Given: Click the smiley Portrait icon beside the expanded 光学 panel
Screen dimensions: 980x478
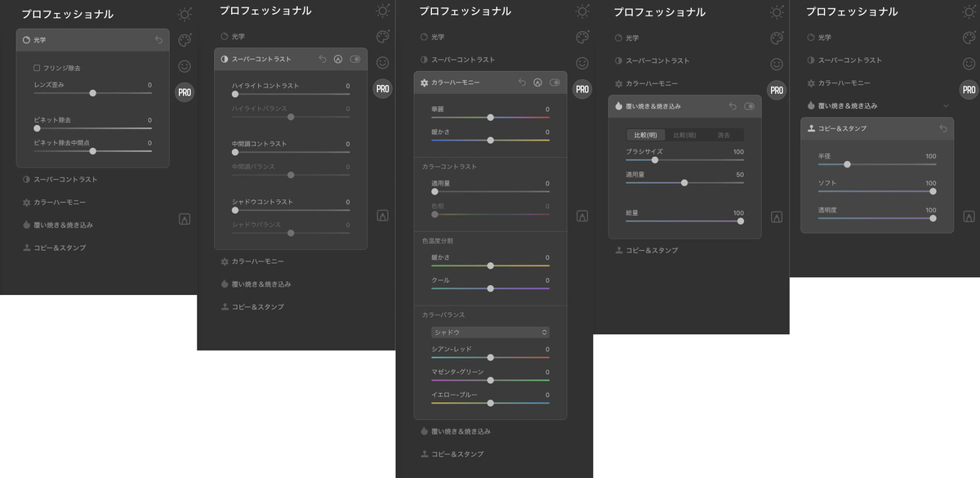Looking at the screenshot, I should point(185,65).
